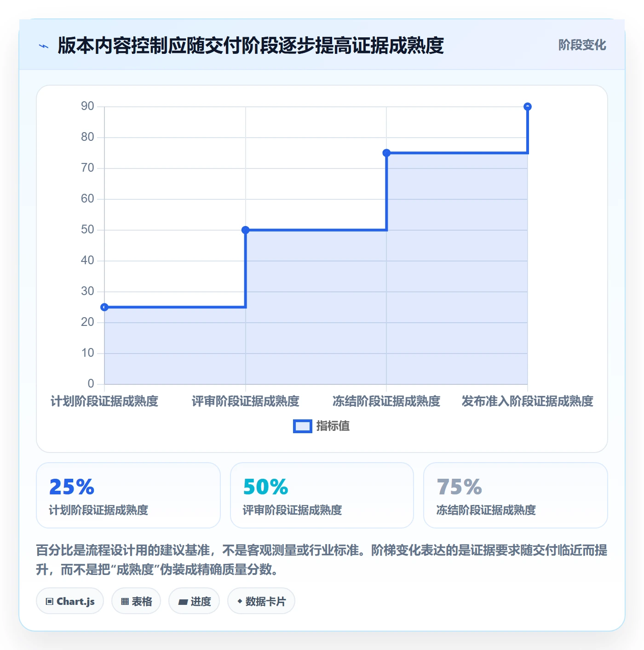This screenshot has width=644, height=650.
Task: Click the x-axis label 发布准入阶段证据成熟度
Action: pyautogui.click(x=528, y=401)
